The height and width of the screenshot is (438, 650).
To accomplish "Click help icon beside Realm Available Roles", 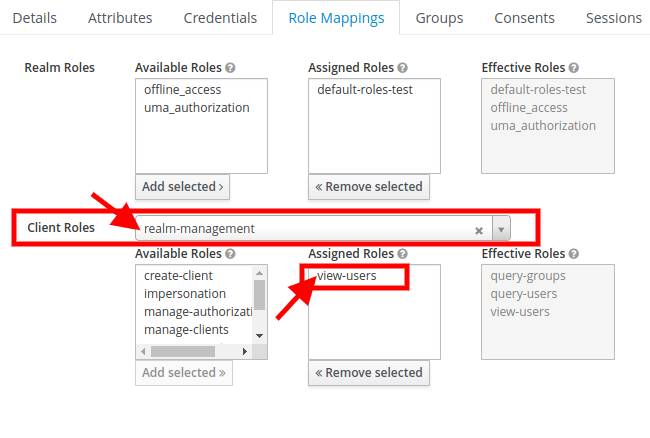I will point(231,68).
